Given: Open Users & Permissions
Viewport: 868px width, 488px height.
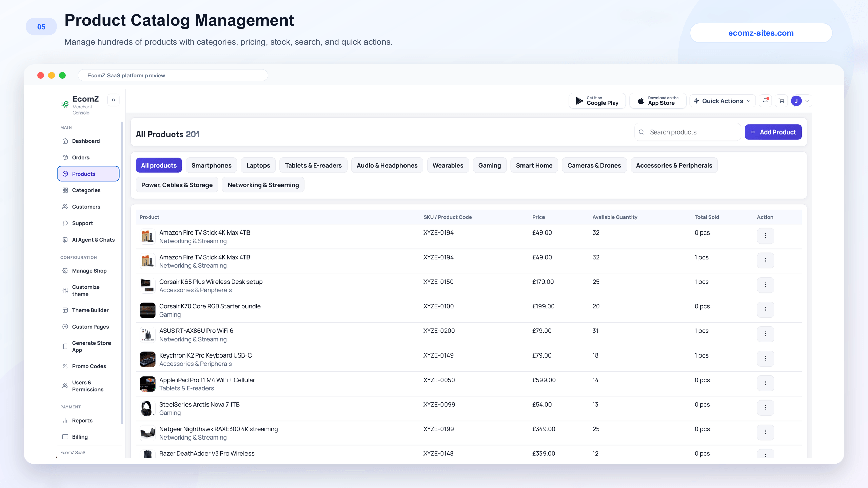Looking at the screenshot, I should (x=88, y=386).
